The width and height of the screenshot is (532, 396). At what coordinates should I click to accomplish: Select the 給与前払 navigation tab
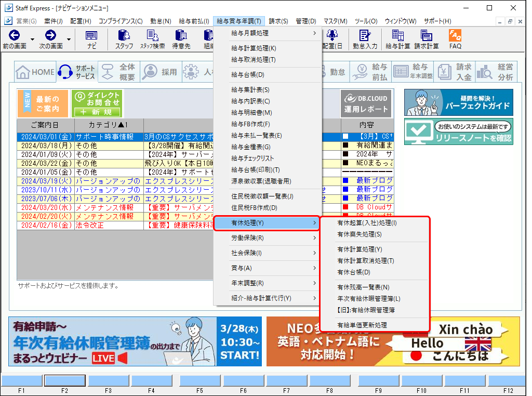(371, 72)
